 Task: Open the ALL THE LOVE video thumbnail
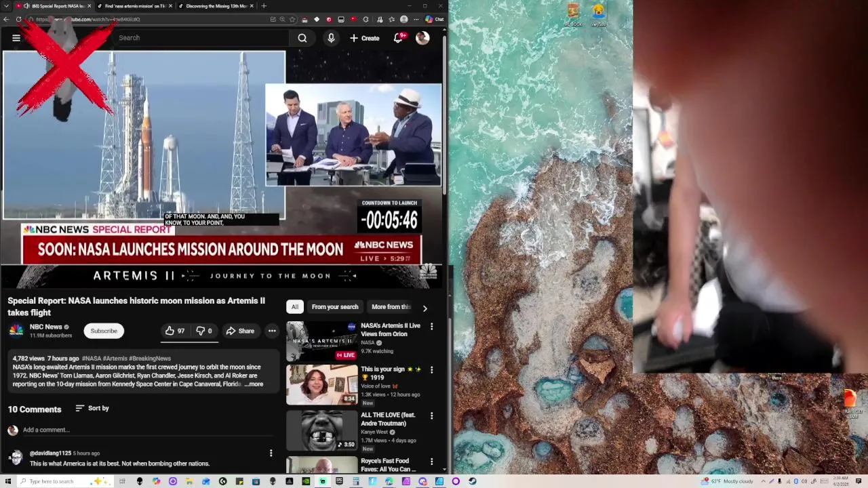tap(321, 430)
